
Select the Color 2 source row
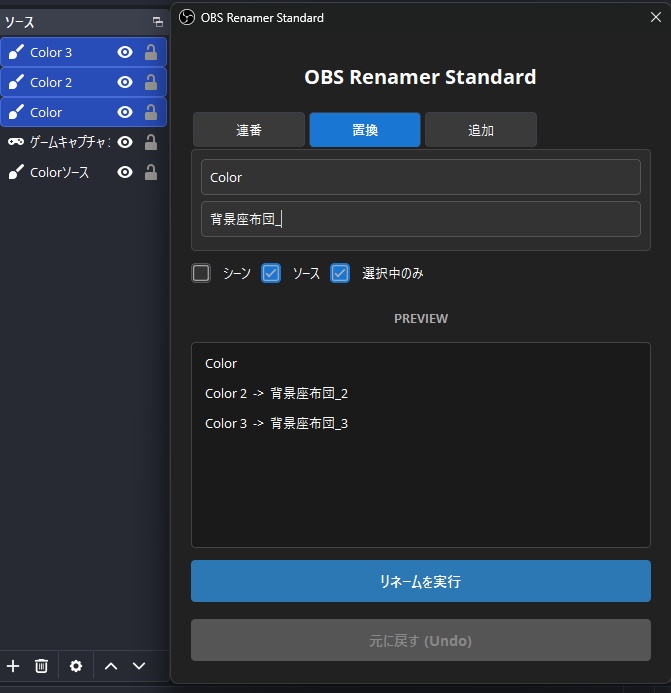[84, 82]
